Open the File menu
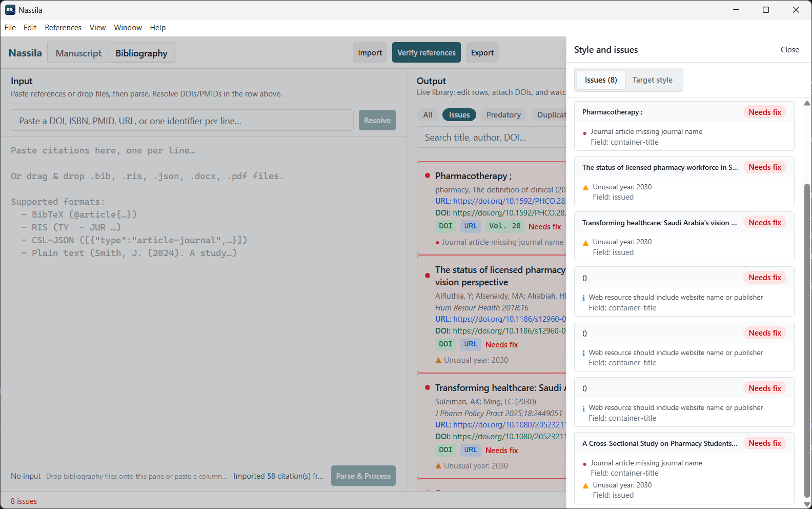Image resolution: width=812 pixels, height=509 pixels. [10, 28]
